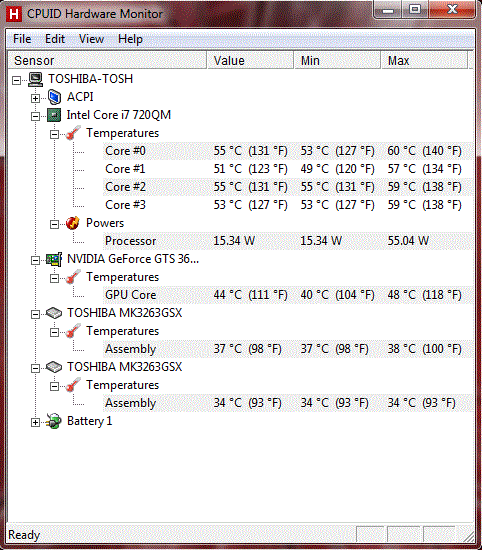This screenshot has width=482, height=550.
Task: Collapse CPU Temperatures node
Action: pos(54,134)
